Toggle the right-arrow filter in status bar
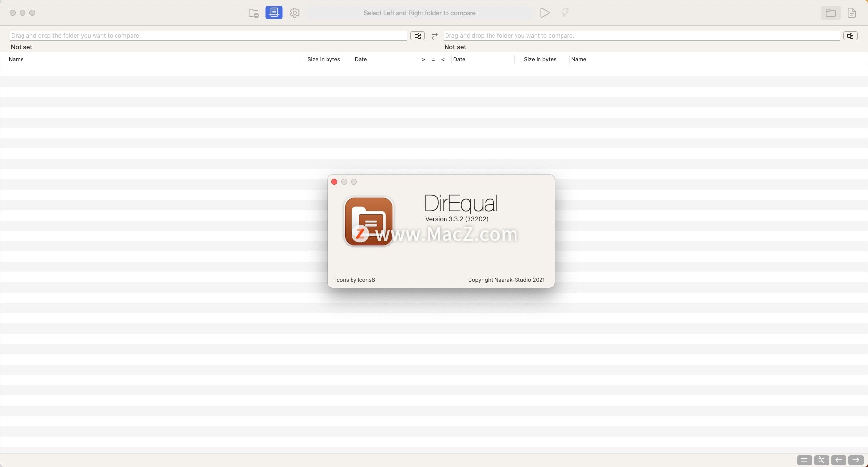This screenshot has height=467, width=868. 856,460
